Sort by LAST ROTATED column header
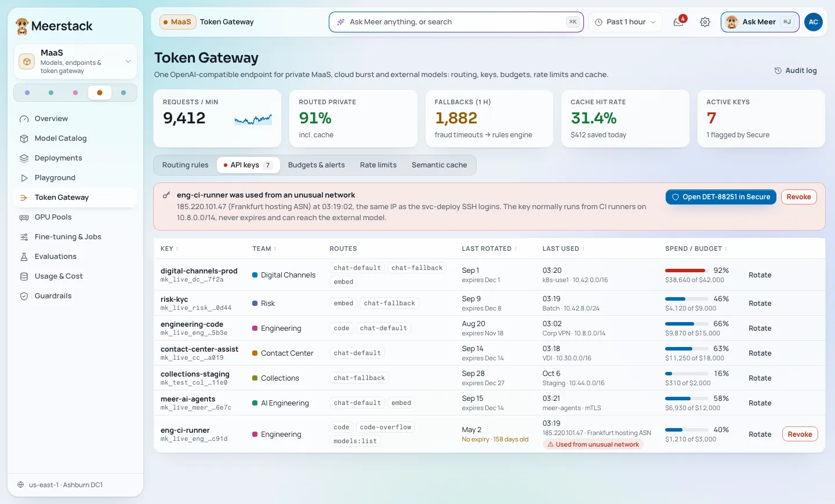This screenshot has width=835, height=504. (489, 249)
